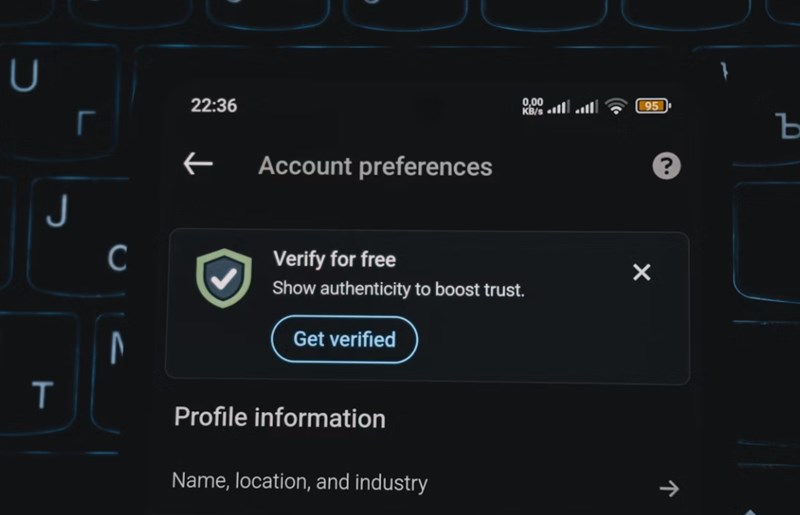
Task: Click the Account preferences title
Action: point(375,166)
